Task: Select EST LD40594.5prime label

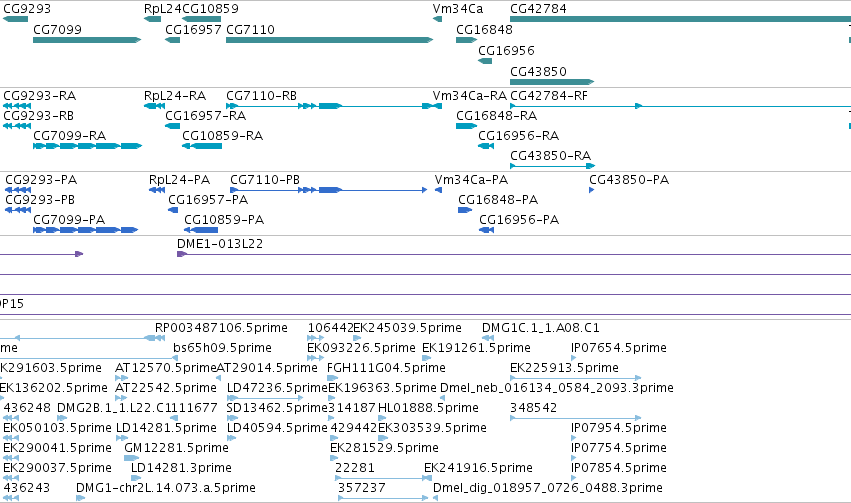Action: pyautogui.click(x=277, y=428)
